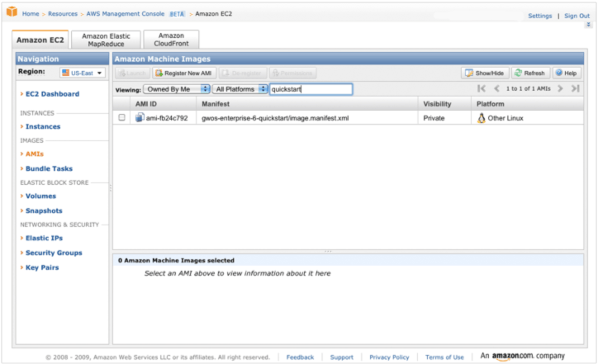Screen dimensions: 598x364
Task: Open EC2 Dashboard in navigation
Action: click(x=52, y=94)
